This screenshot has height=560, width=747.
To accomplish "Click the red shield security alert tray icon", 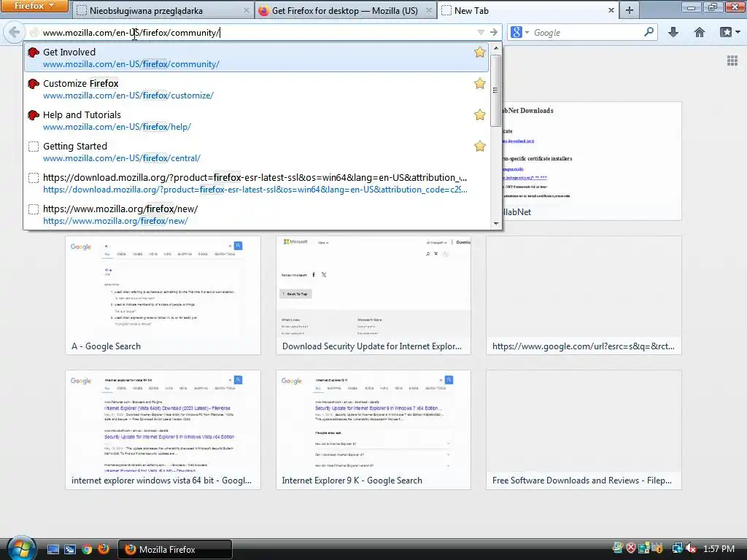I will point(631,548).
